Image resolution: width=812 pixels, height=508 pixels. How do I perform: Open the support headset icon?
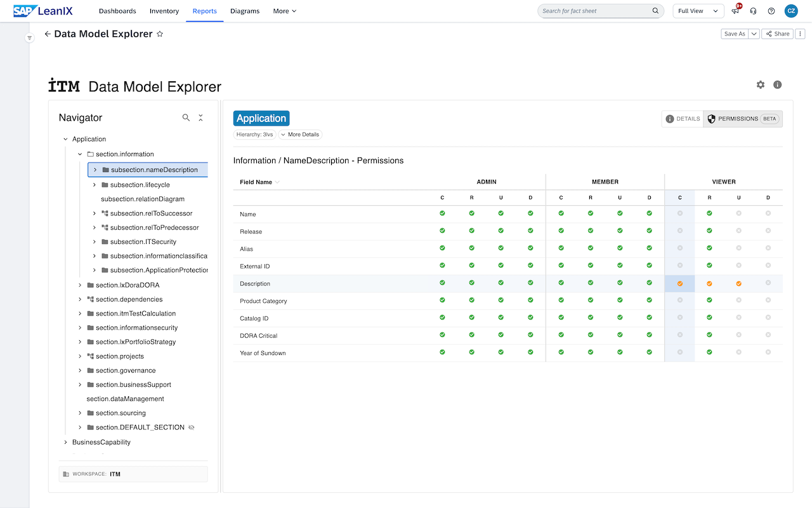753,11
